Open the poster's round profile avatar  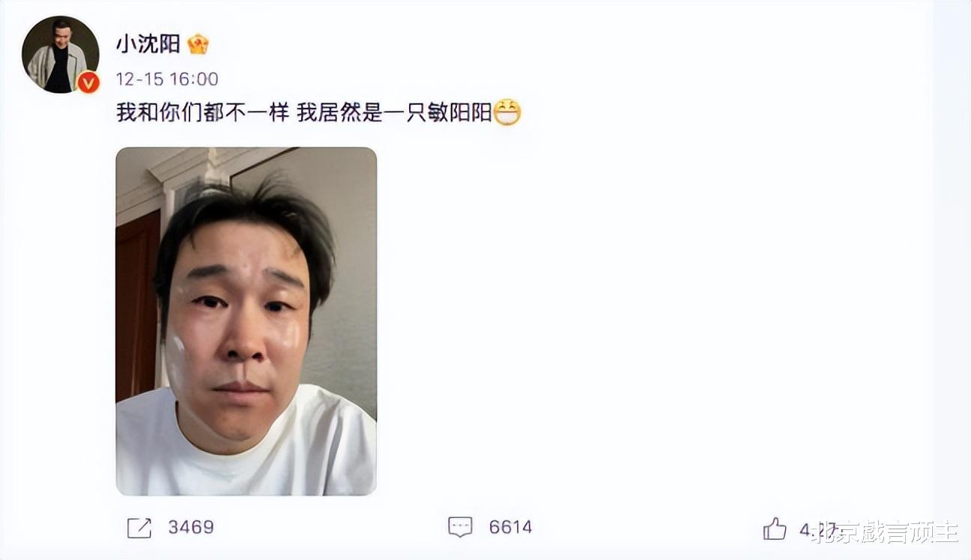[60, 54]
